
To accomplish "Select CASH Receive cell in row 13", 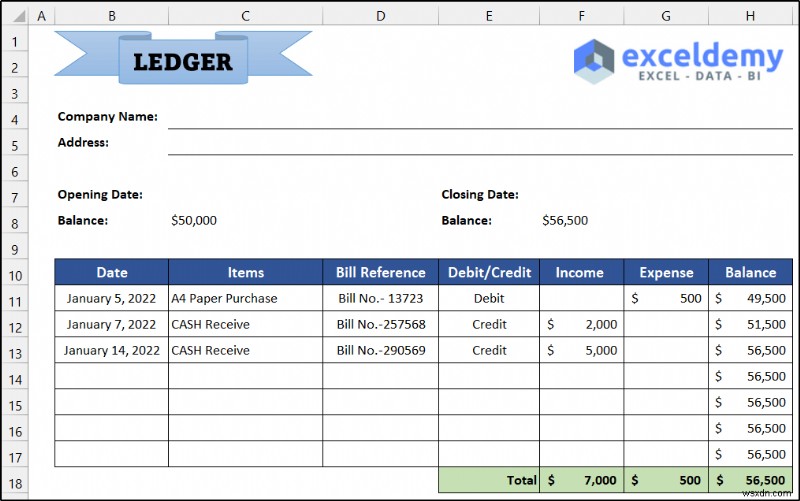I will 245,350.
